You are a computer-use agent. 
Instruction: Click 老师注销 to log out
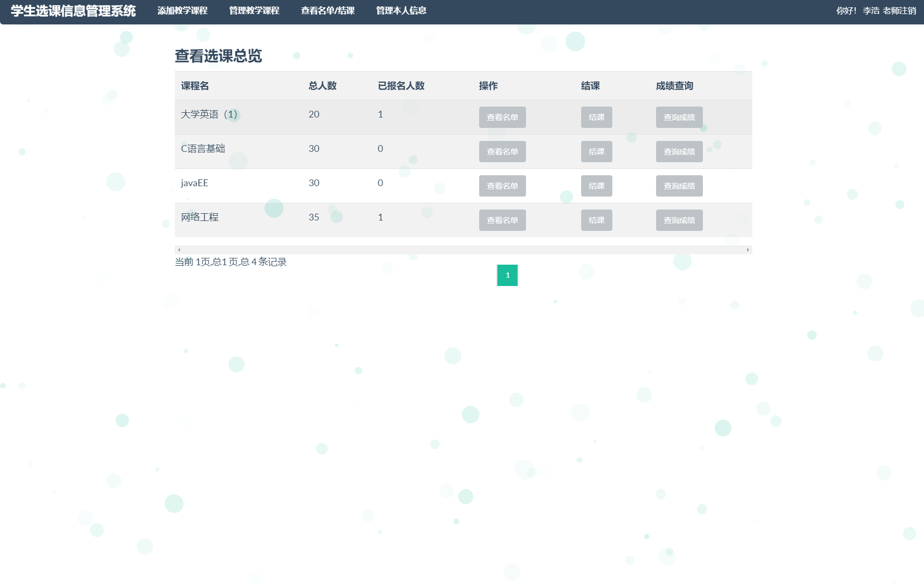[x=899, y=10]
